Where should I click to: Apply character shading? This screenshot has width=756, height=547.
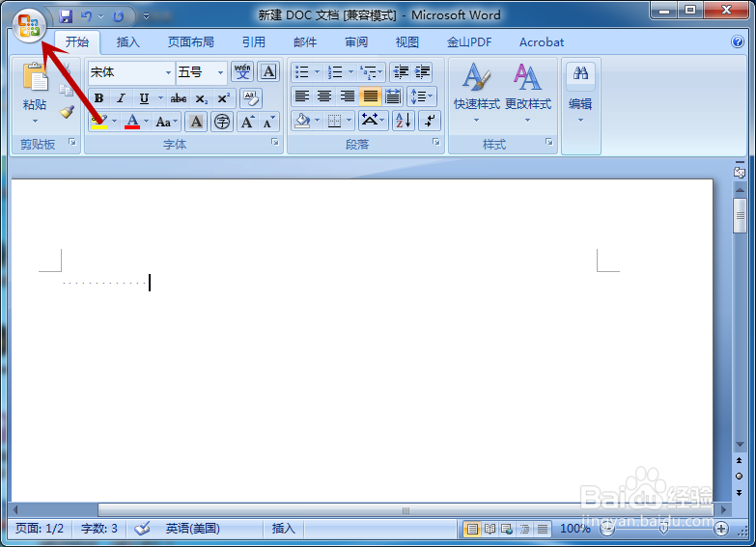tap(196, 122)
